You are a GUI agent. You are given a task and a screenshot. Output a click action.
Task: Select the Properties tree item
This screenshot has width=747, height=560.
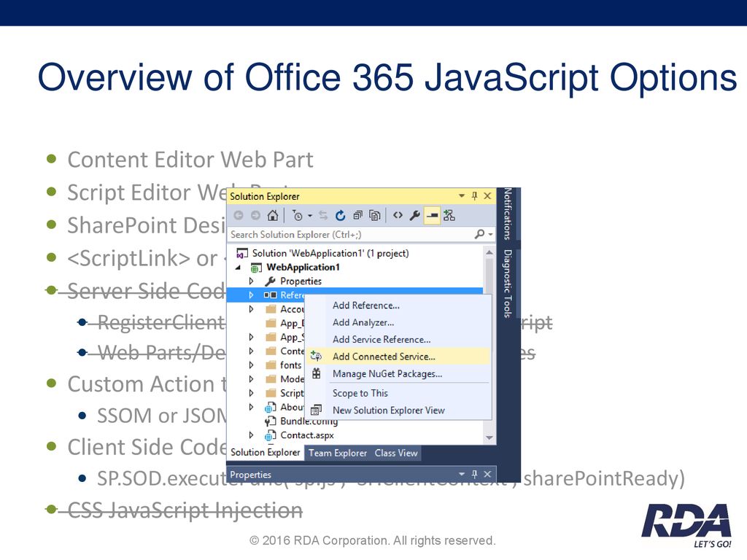pos(301,281)
